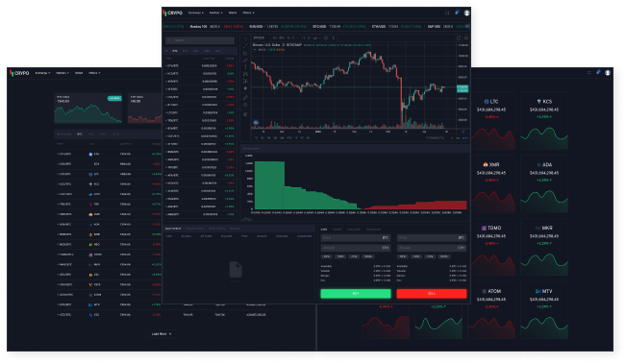The image size is (626, 364).
Task: Expand the Exchange dropdown in center window
Action: tap(195, 12)
